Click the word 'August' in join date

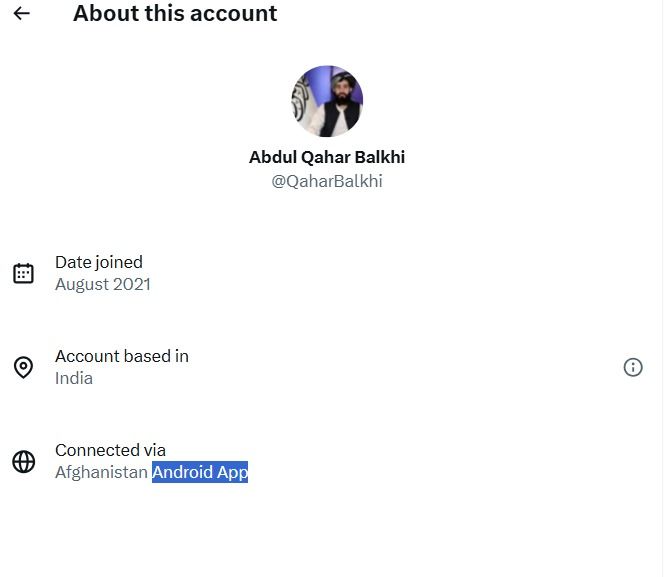[82, 284]
